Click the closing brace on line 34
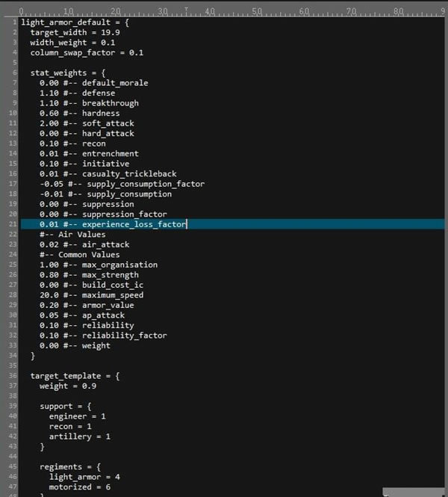 [x=33, y=356]
